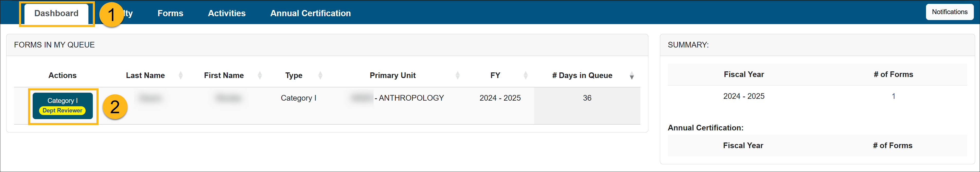Image resolution: width=980 pixels, height=172 pixels.
Task: Sort by Days in Queue arrows
Action: pyautogui.click(x=631, y=75)
